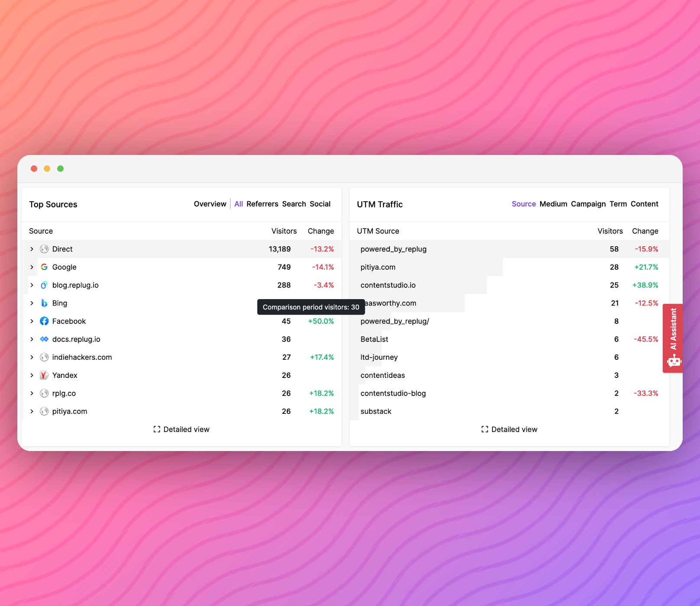Screen dimensions: 700x606
Task: Click the Visitors column header in UTM Traffic
Action: tap(610, 231)
